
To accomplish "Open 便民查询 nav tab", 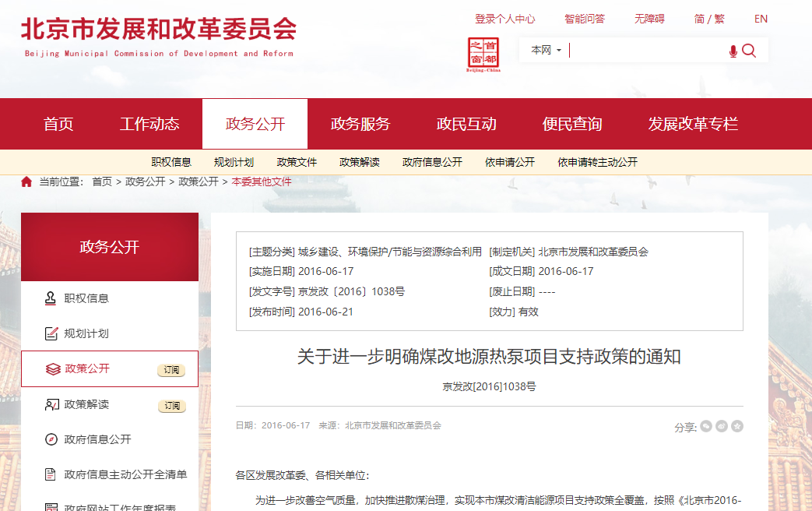I will pyautogui.click(x=572, y=124).
